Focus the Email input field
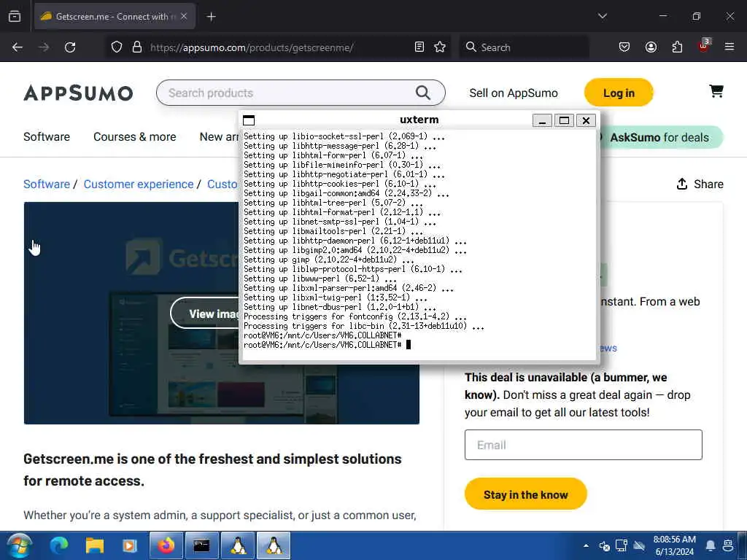Screen dimensions: 747x560 (x=583, y=445)
